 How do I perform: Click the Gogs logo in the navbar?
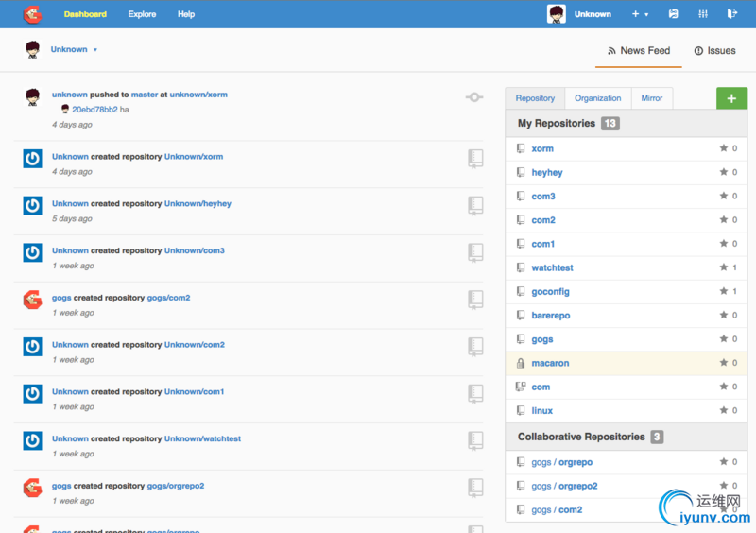[x=32, y=14]
